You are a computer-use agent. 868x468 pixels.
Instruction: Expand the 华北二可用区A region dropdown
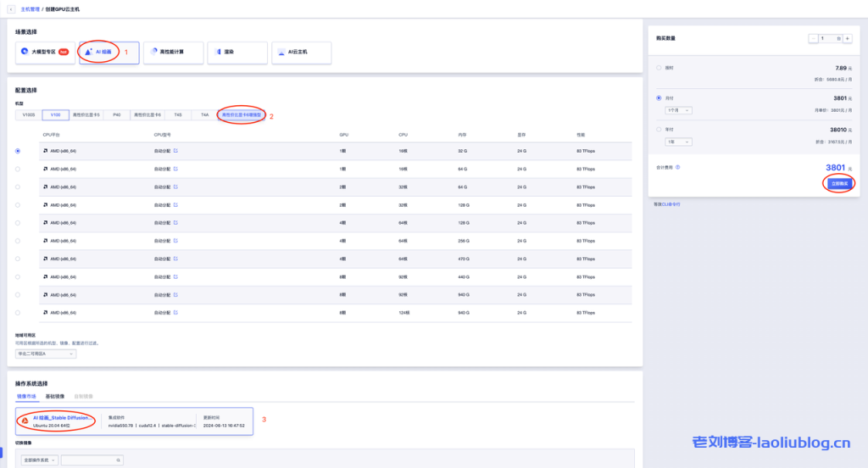47,354
